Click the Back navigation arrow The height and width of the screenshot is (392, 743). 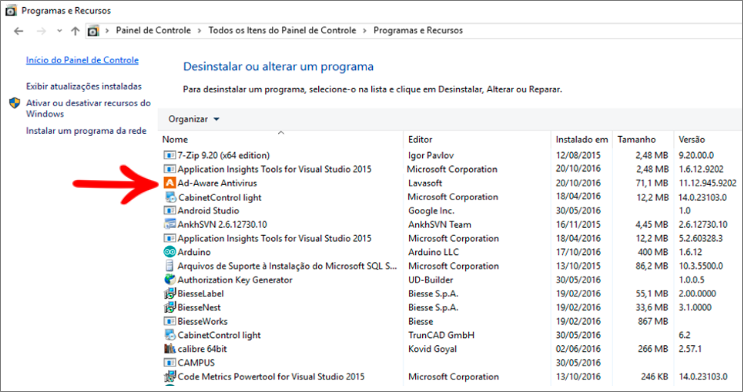(x=18, y=31)
